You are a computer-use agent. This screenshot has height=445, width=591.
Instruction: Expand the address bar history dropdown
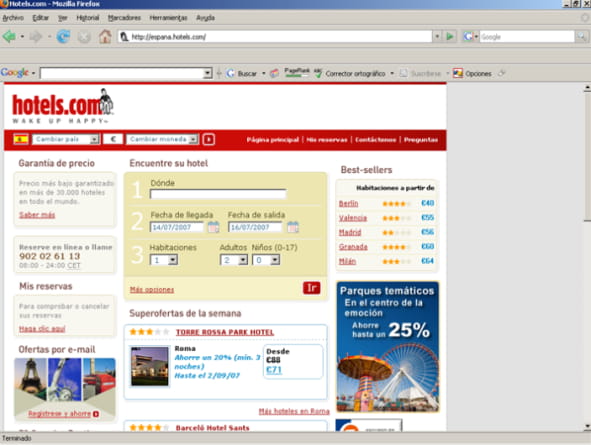(437, 37)
